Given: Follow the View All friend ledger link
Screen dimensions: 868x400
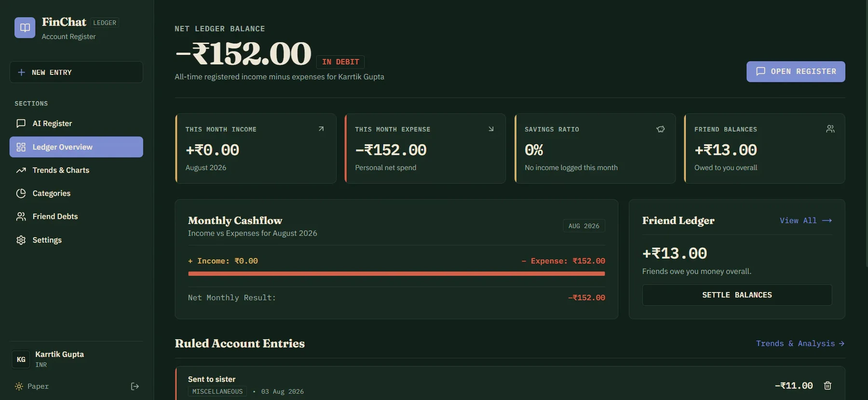Looking at the screenshot, I should tap(806, 221).
